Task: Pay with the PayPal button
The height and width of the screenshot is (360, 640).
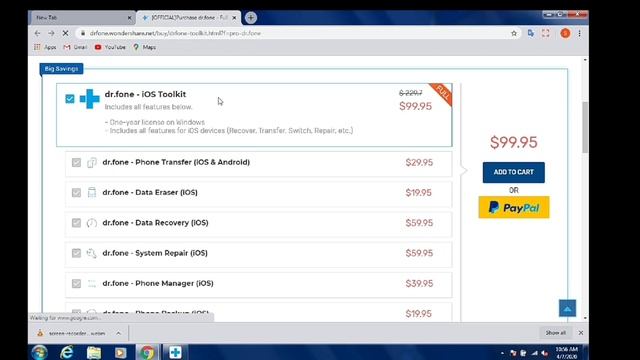Action: click(514, 207)
